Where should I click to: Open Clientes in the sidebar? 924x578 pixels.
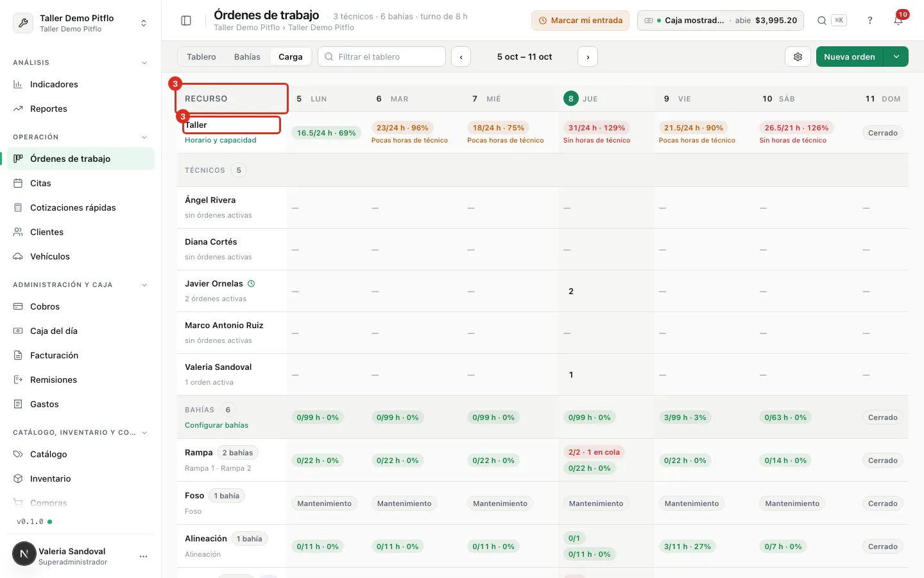[81, 232]
